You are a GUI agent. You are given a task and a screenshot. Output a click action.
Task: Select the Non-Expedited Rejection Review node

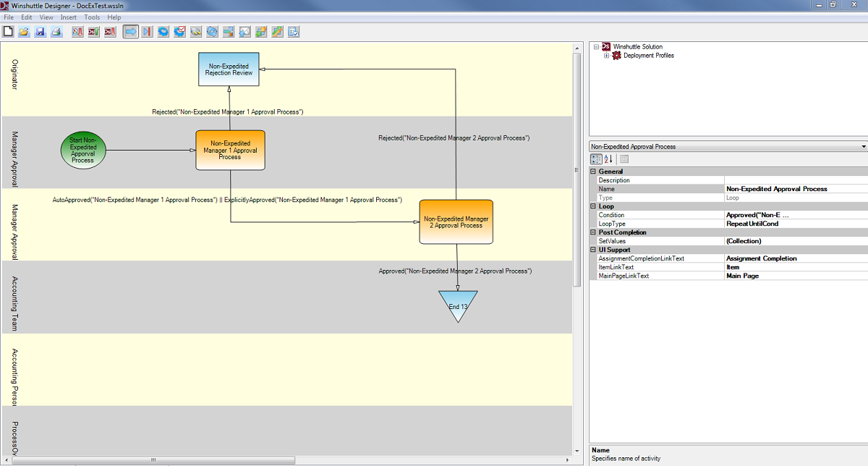click(x=229, y=69)
